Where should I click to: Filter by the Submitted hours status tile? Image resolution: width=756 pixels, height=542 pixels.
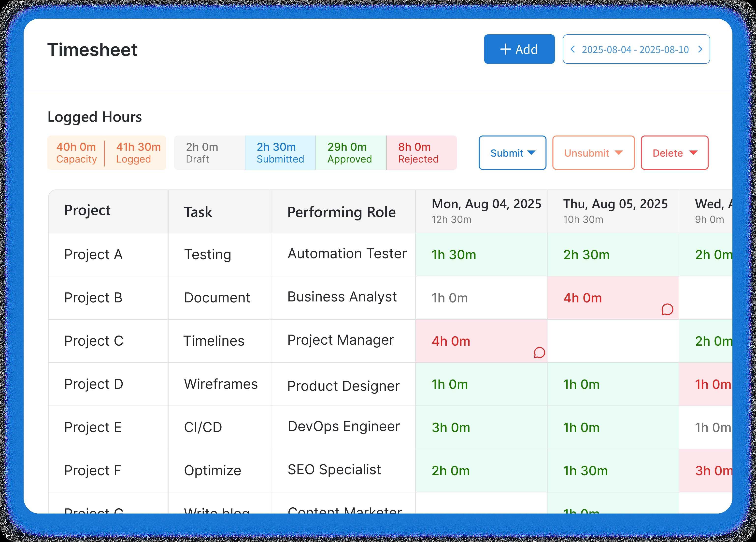tap(280, 153)
